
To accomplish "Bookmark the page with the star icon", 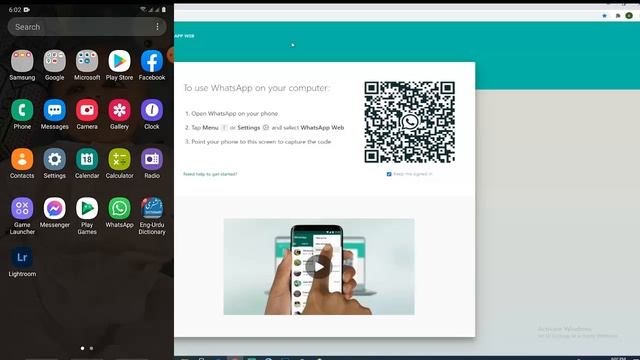I will point(604,16).
